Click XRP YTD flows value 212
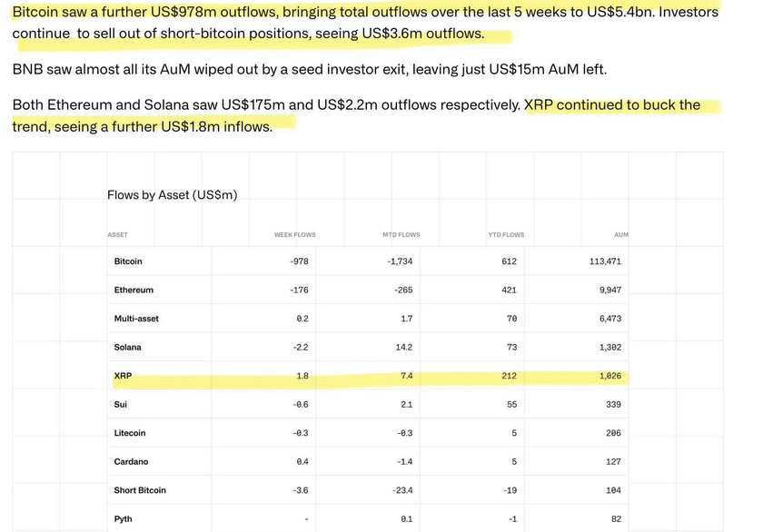Viewport: 763px width, 532px height. (x=509, y=376)
